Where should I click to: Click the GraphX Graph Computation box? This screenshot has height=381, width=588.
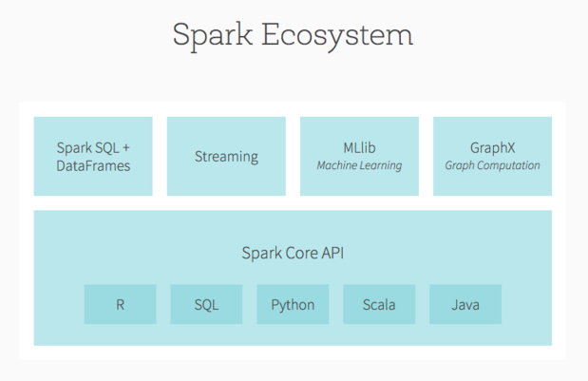coord(492,156)
